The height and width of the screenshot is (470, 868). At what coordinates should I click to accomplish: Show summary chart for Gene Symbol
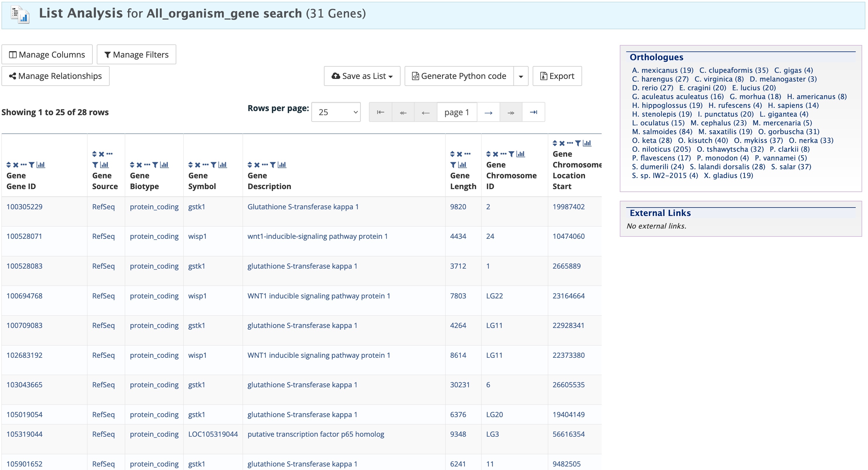click(223, 165)
